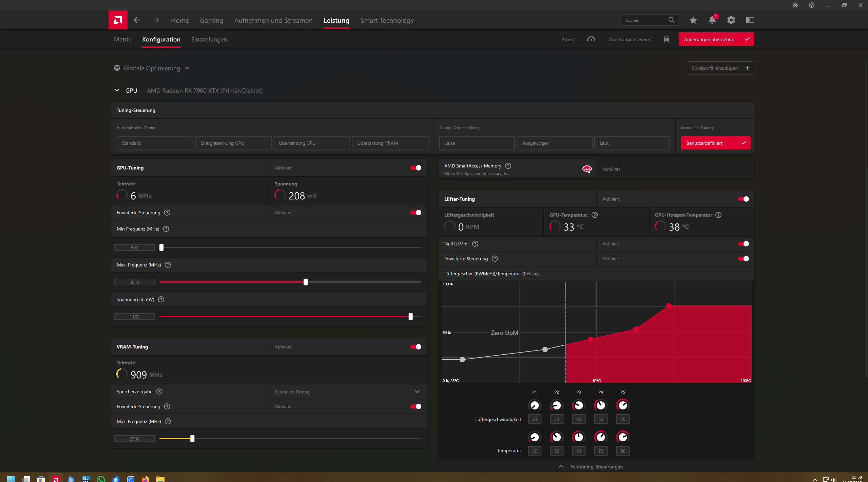868x482 pixels.
Task: Click the AMD logo home icon
Action: tap(118, 20)
